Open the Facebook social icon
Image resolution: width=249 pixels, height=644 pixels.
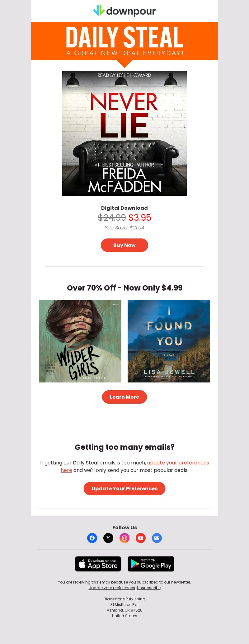coord(92,538)
